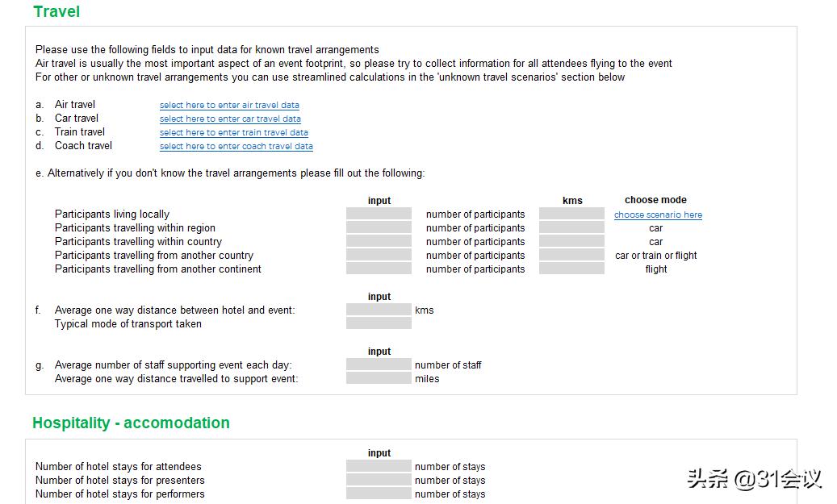Screen dimensions: 837x504
Task: Click hotel-to-event average distance input field
Action: (x=379, y=310)
